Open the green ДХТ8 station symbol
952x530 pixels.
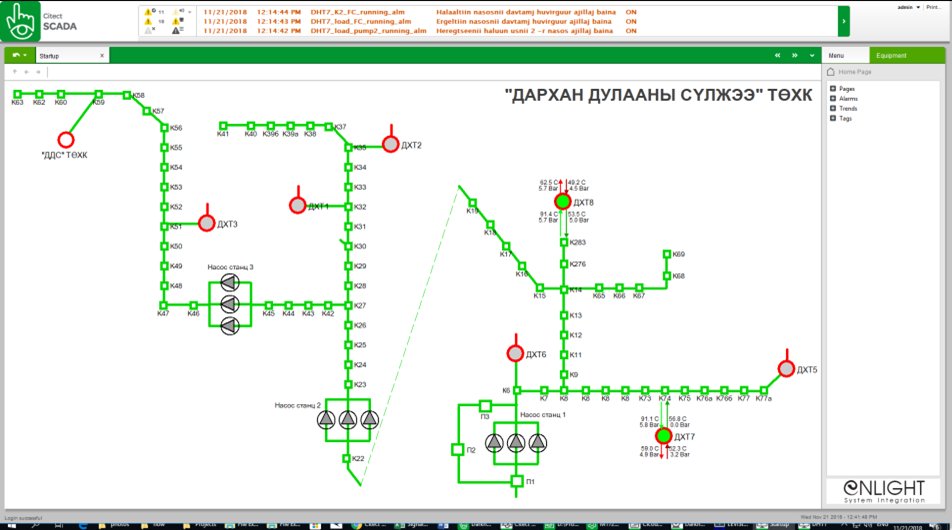(x=563, y=201)
